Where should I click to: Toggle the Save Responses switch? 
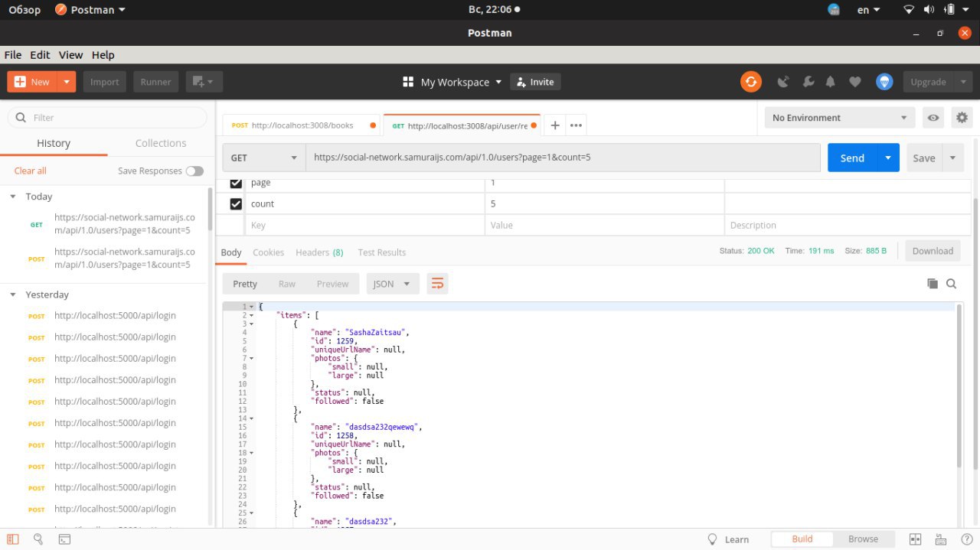[x=194, y=171]
